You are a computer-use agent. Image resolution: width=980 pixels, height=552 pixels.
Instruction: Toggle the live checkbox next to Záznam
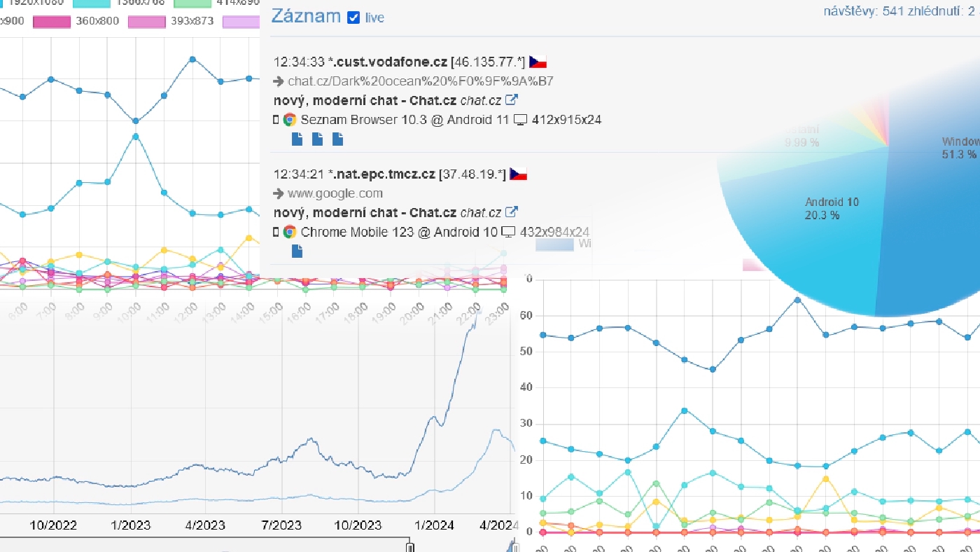tap(354, 17)
